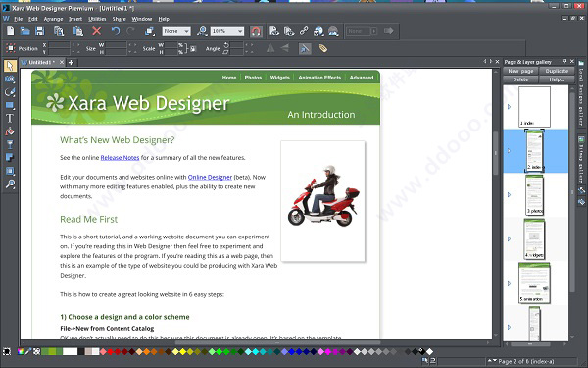Screen dimensions: 588x368
Task: Click the Delete button in gallery
Action: coord(520,79)
